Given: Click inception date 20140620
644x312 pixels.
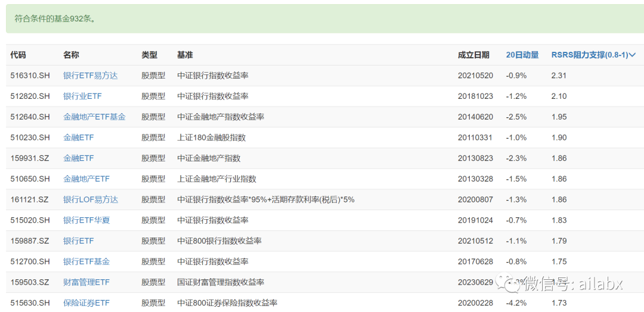Looking at the screenshot, I should [x=475, y=117].
